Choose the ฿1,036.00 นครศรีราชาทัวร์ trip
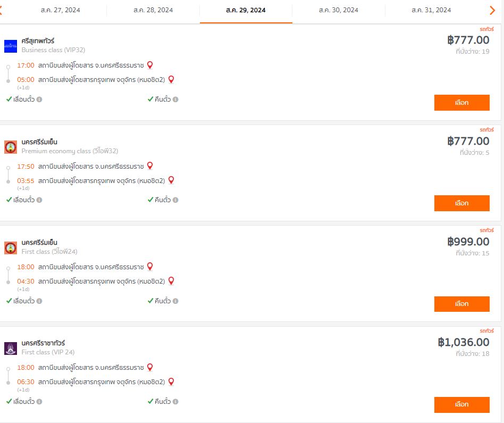 (461, 405)
